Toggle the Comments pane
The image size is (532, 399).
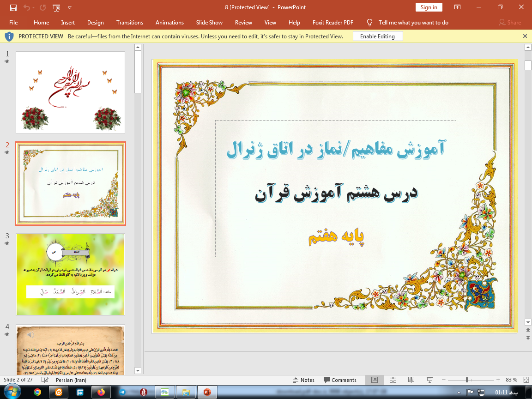point(340,380)
